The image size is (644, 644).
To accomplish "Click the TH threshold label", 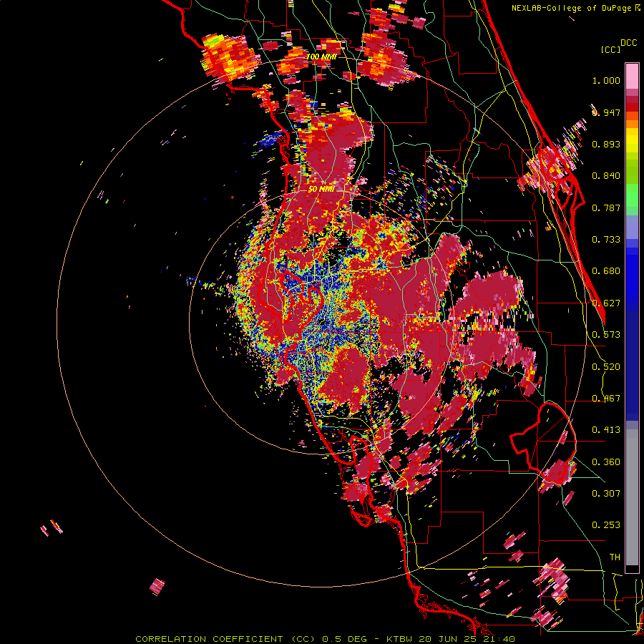I will pyautogui.click(x=615, y=557).
